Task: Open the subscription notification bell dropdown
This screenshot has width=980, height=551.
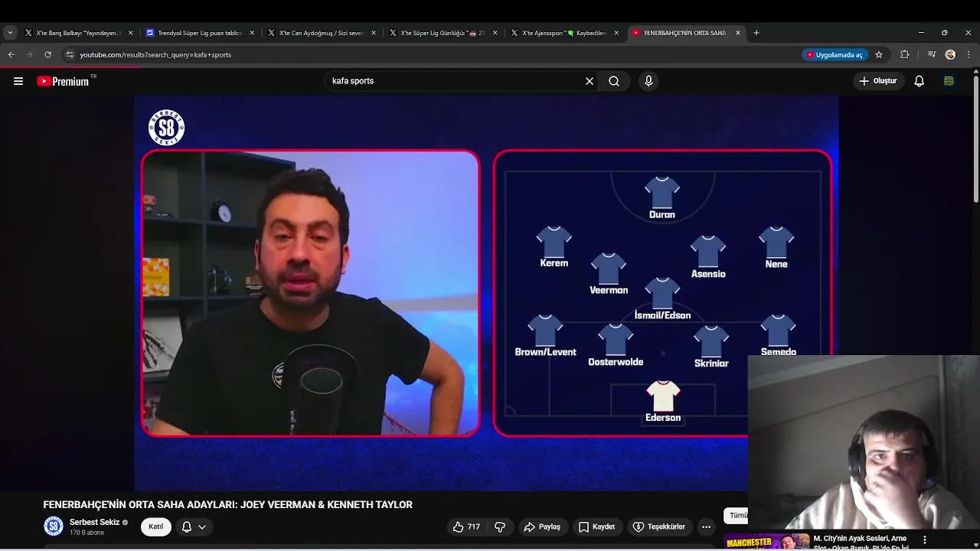Action: click(194, 527)
